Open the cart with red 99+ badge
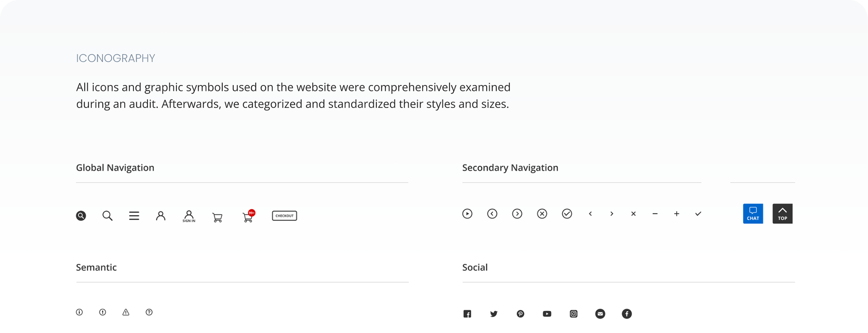 pos(248,217)
